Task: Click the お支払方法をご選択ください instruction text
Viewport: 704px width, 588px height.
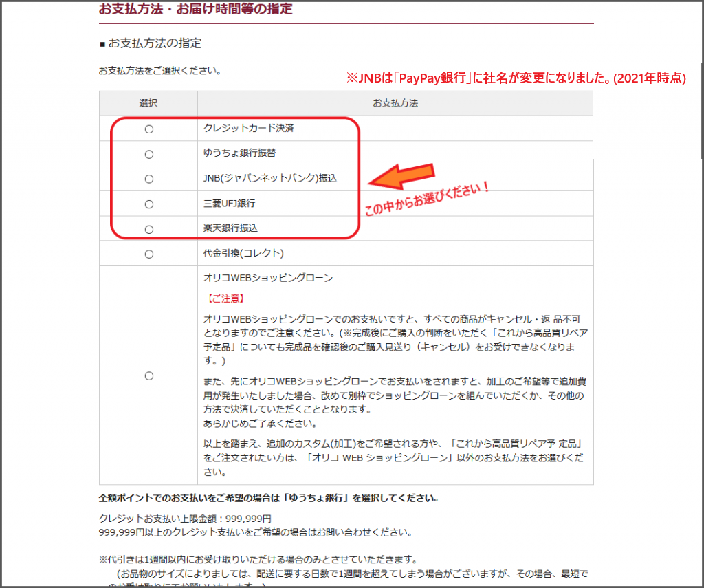Action: tap(159, 71)
